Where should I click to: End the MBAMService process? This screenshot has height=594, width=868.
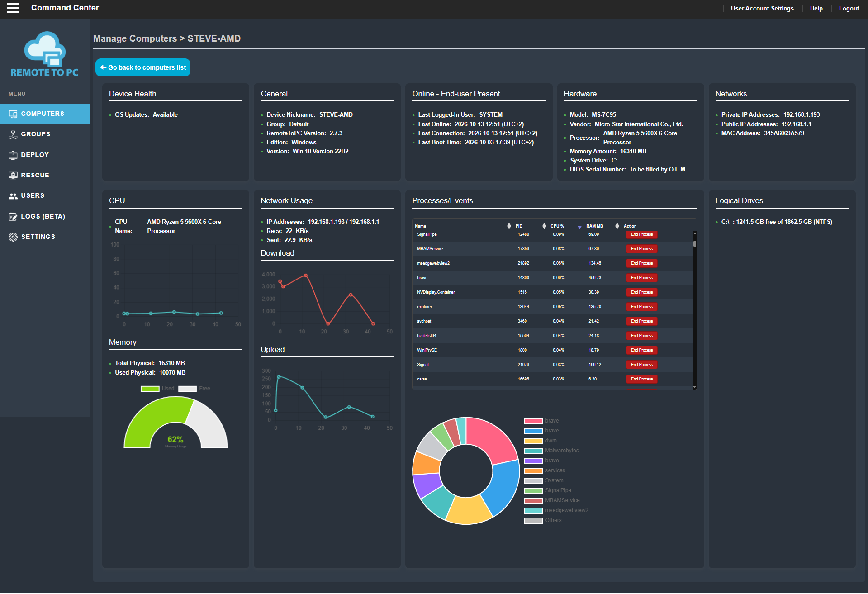point(641,249)
